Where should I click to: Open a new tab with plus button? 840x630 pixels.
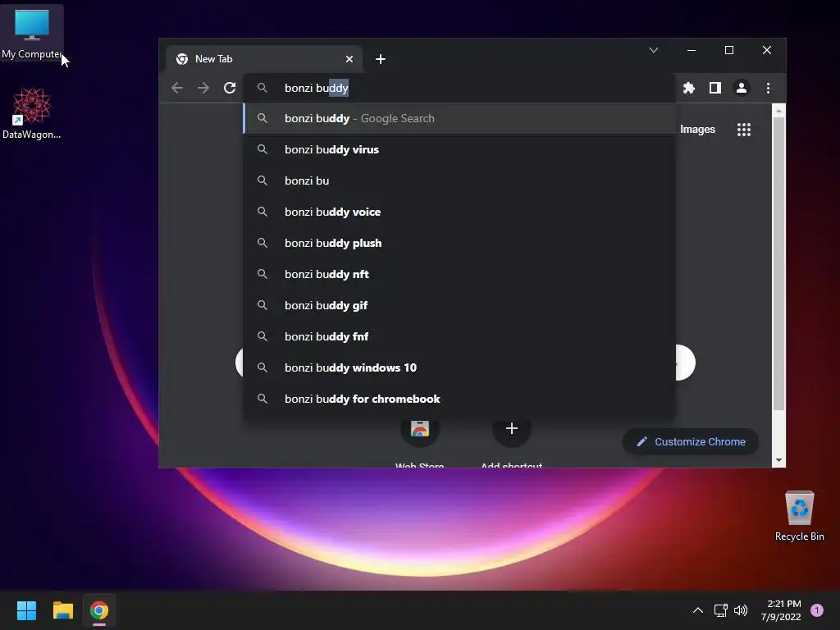click(x=381, y=59)
